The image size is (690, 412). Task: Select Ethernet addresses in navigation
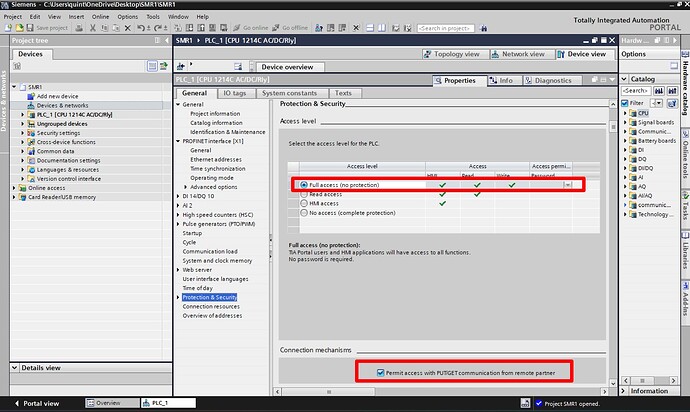[x=216, y=159]
